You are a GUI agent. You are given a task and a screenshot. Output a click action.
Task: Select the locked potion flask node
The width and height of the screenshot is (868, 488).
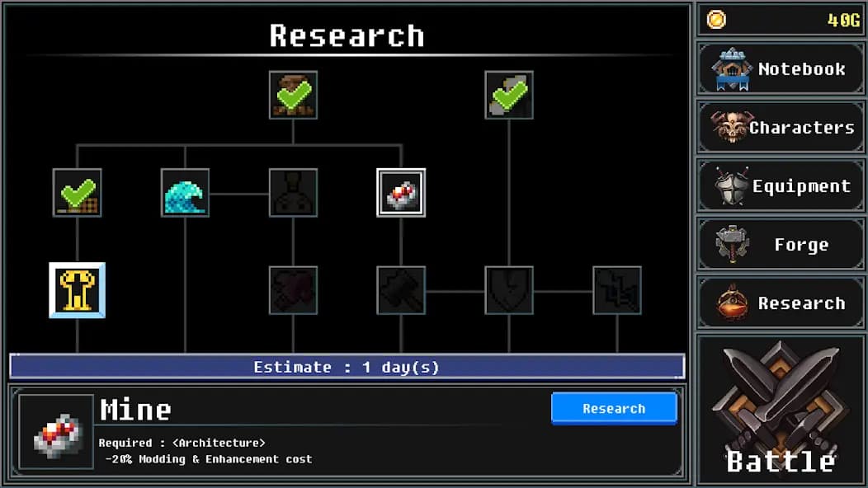[x=293, y=193]
